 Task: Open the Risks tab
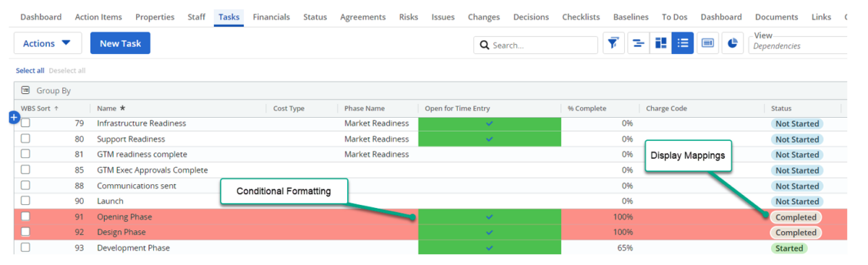pos(409,17)
